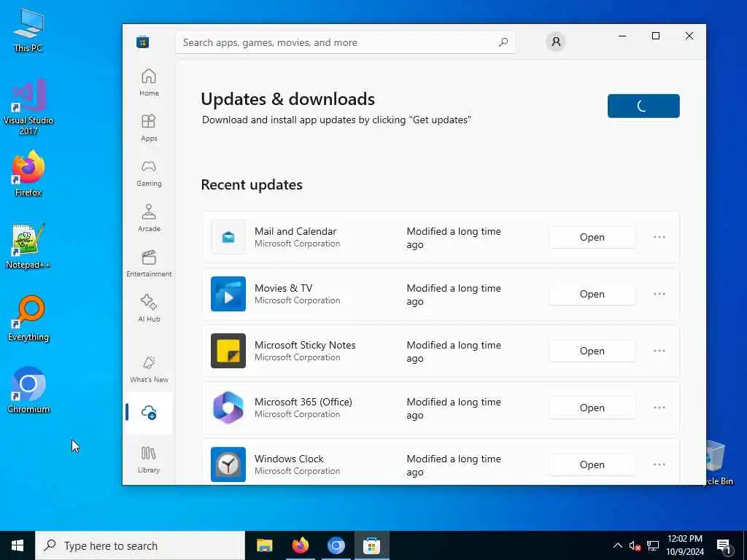Expand more options for Movies & TV
This screenshot has height=560, width=747.
[659, 294]
